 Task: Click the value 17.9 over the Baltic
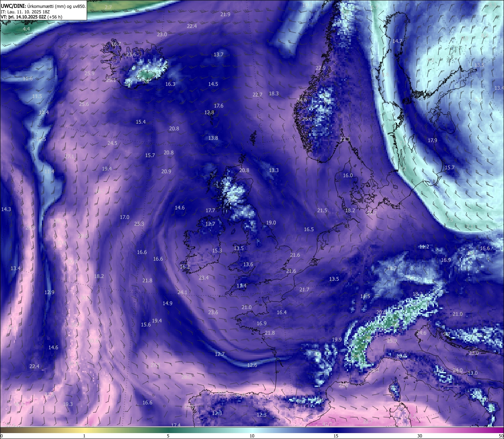tap(432, 141)
